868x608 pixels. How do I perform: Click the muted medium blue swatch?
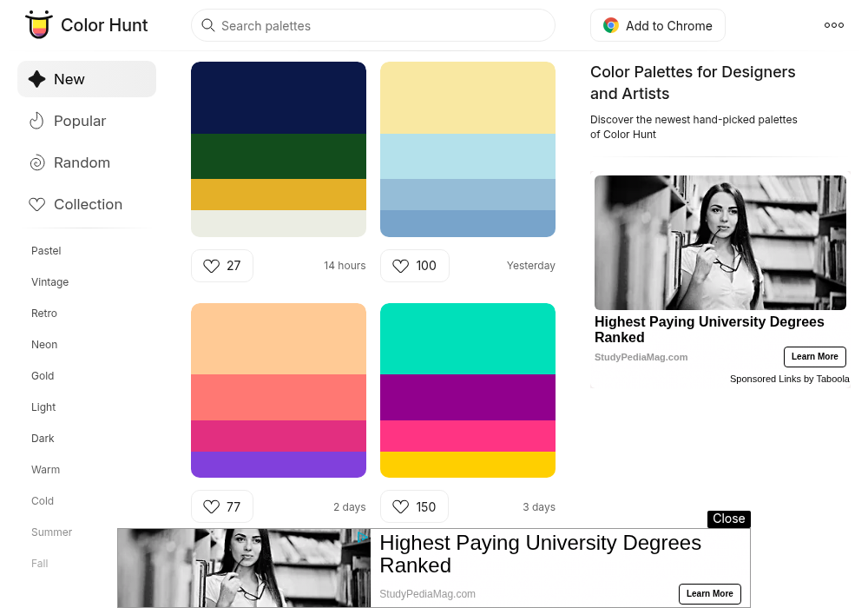tap(468, 195)
